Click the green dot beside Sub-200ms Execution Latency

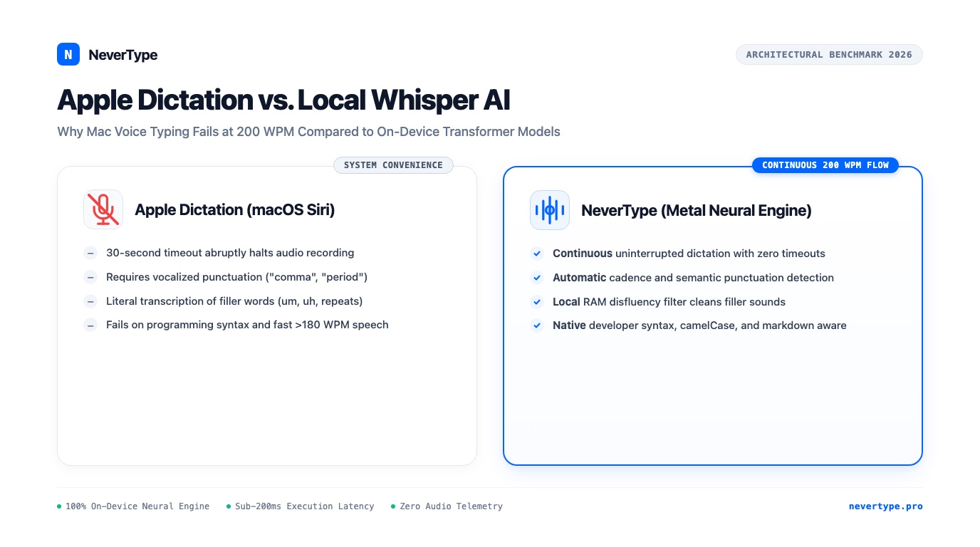[229, 506]
